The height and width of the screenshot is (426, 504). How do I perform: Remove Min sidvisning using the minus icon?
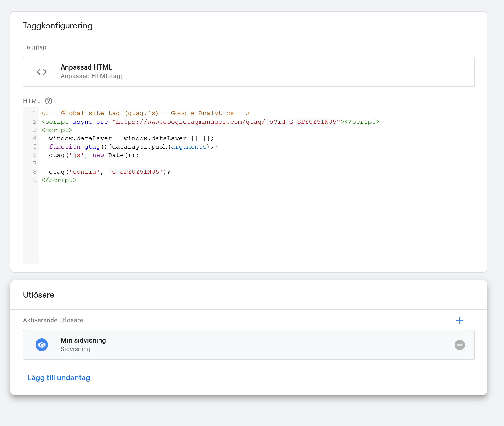tap(460, 345)
